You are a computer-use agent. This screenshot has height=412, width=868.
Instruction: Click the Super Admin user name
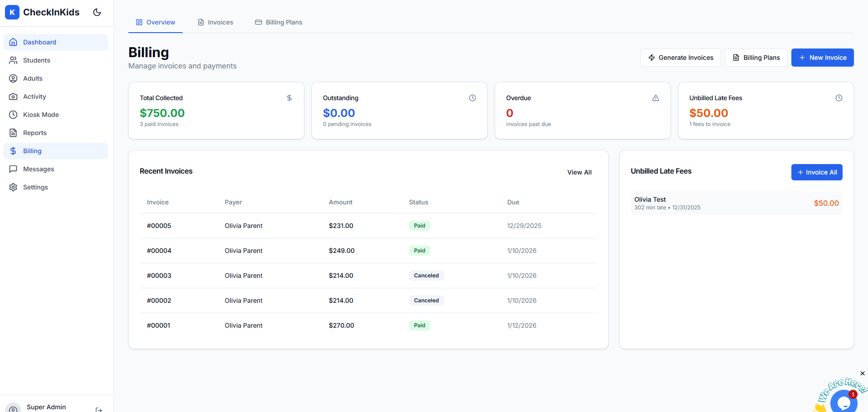pyautogui.click(x=46, y=407)
